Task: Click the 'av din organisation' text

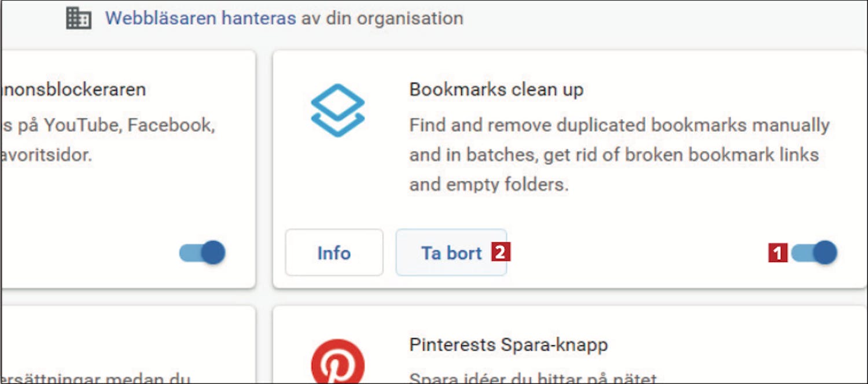Action: 382,18
